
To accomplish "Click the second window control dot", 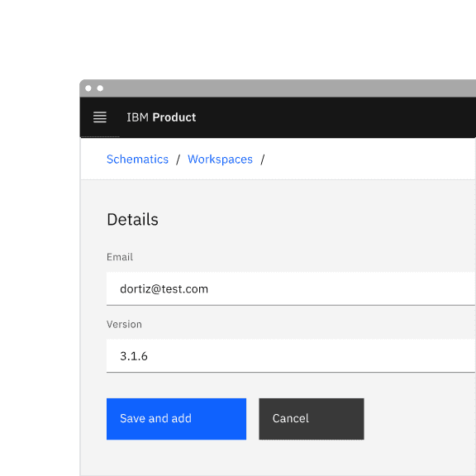I will [100, 88].
